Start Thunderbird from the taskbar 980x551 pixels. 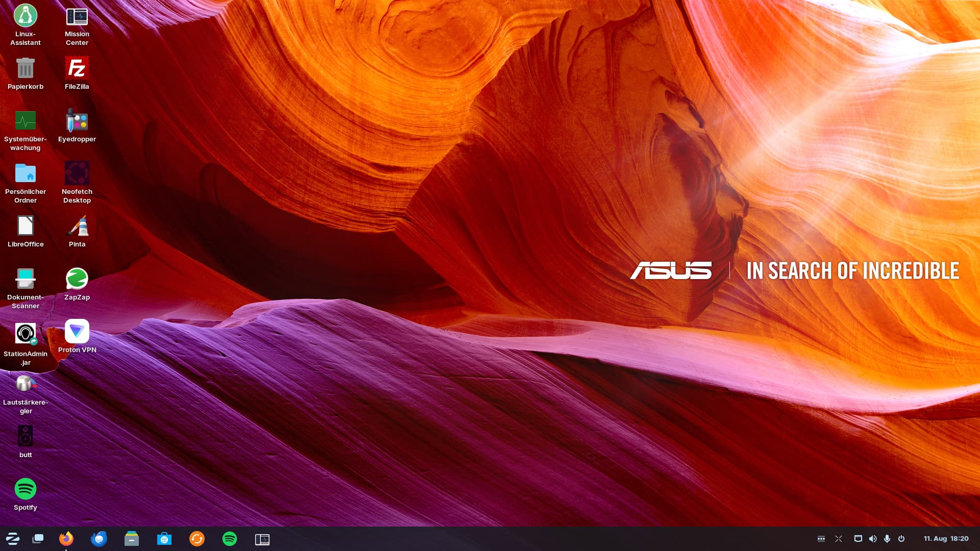99,539
